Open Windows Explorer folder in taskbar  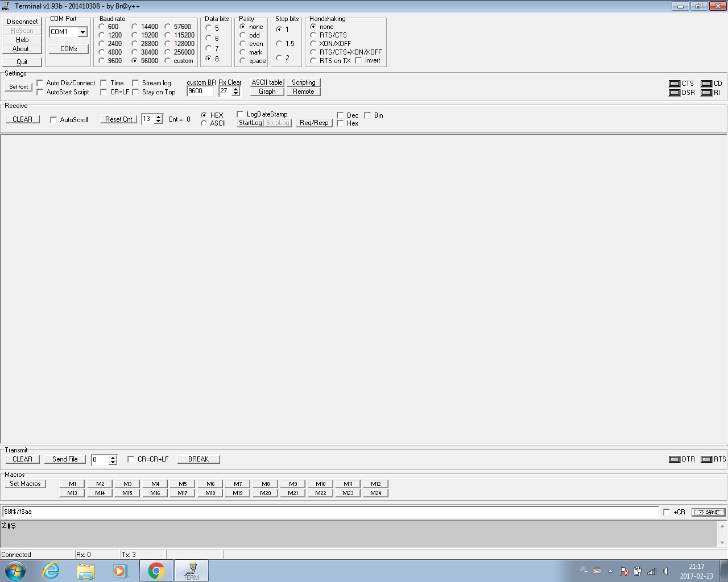(86, 571)
